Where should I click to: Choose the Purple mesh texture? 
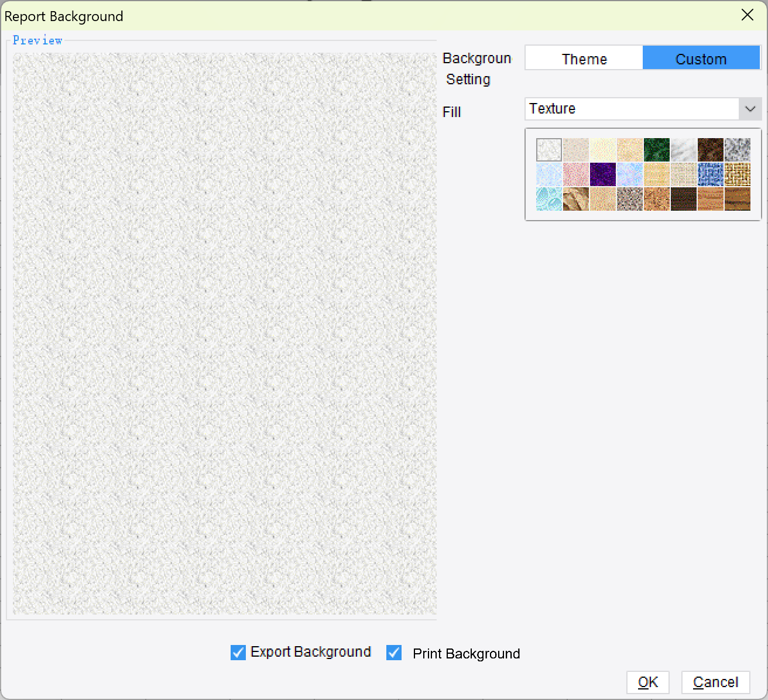(603, 174)
